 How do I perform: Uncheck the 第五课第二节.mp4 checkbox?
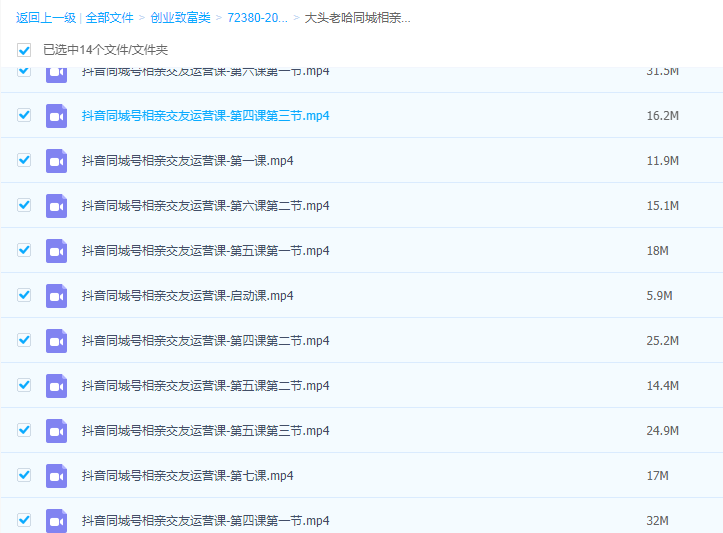(24, 385)
